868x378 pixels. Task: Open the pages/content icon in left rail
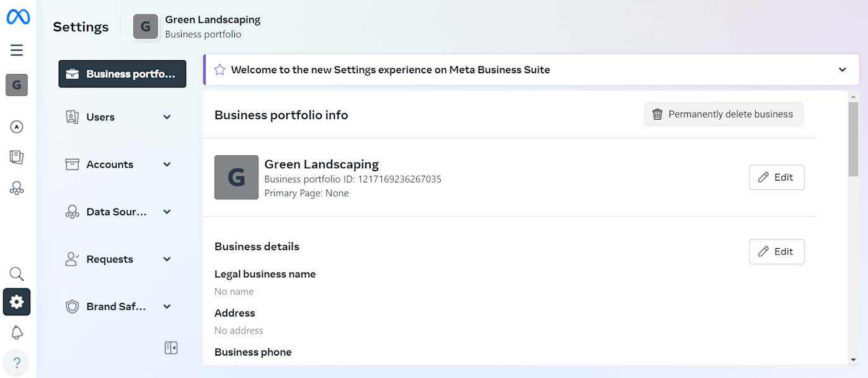pyautogui.click(x=17, y=157)
